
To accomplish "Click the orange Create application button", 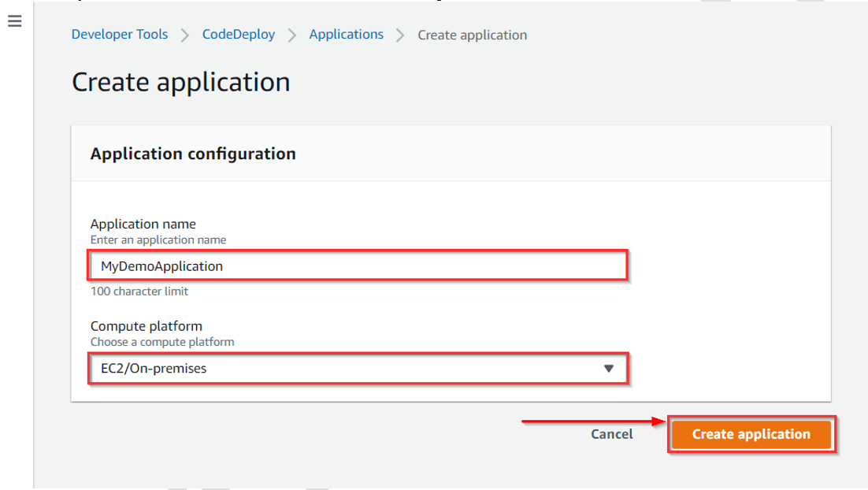I will 751,433.
